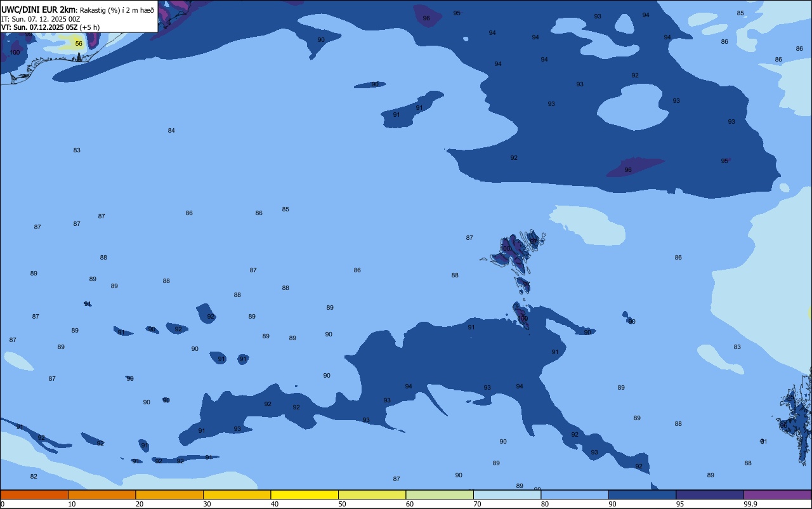Click the humidity value "84" on the map
This screenshot has width=812, height=509.
tap(171, 131)
